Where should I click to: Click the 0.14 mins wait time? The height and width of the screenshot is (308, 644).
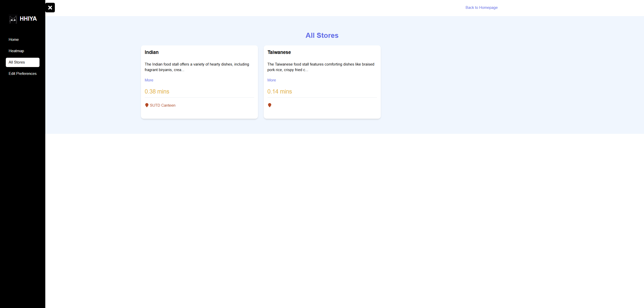click(x=279, y=91)
